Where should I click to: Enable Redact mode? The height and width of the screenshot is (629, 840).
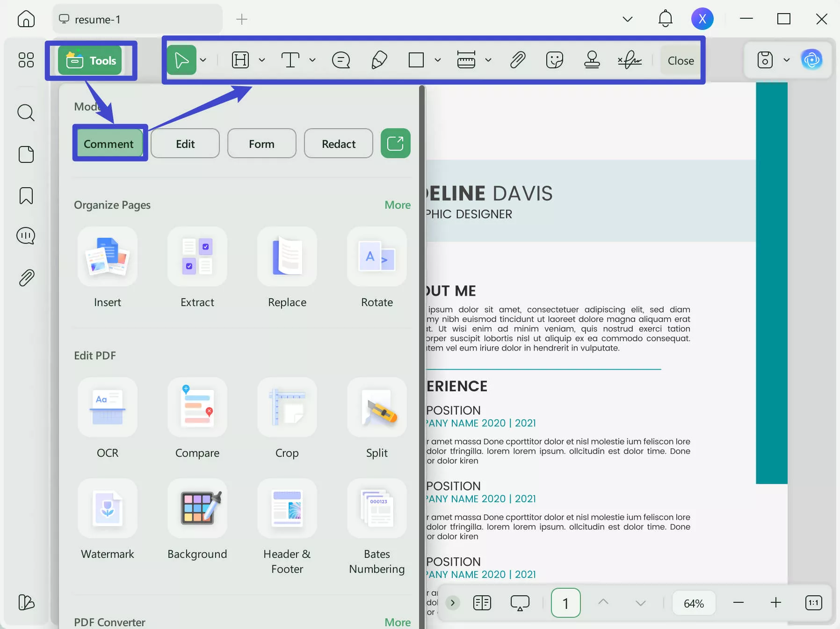338,143
